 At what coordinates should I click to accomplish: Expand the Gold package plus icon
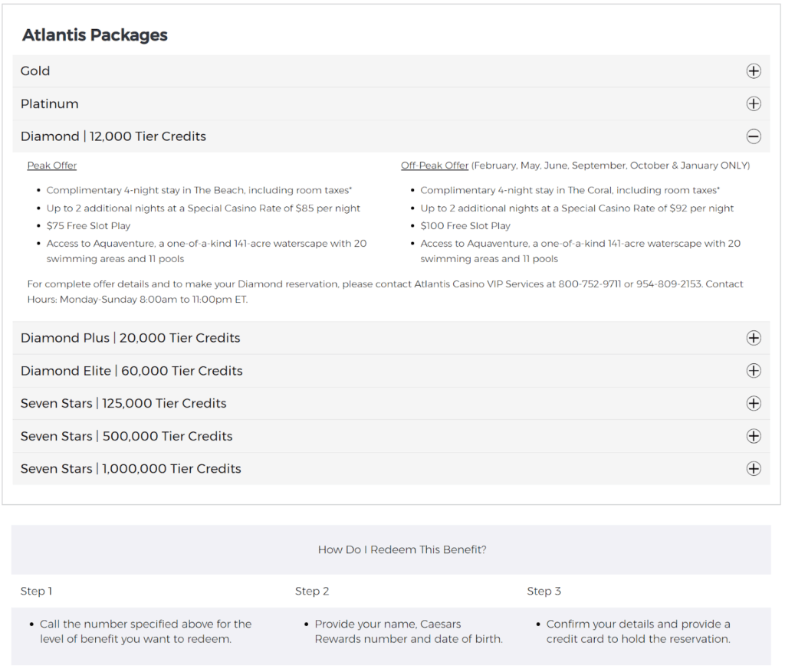coord(753,71)
